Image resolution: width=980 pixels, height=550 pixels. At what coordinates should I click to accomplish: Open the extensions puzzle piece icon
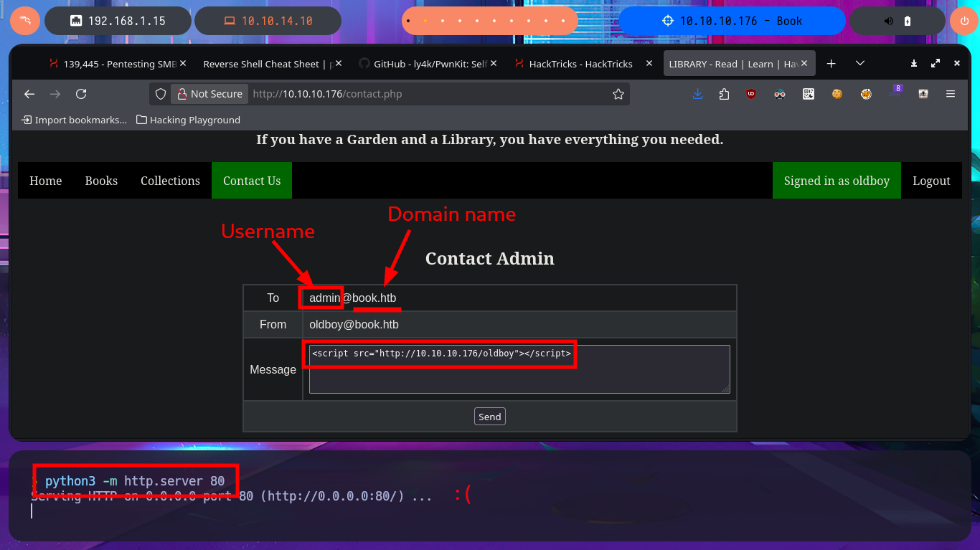pos(723,94)
